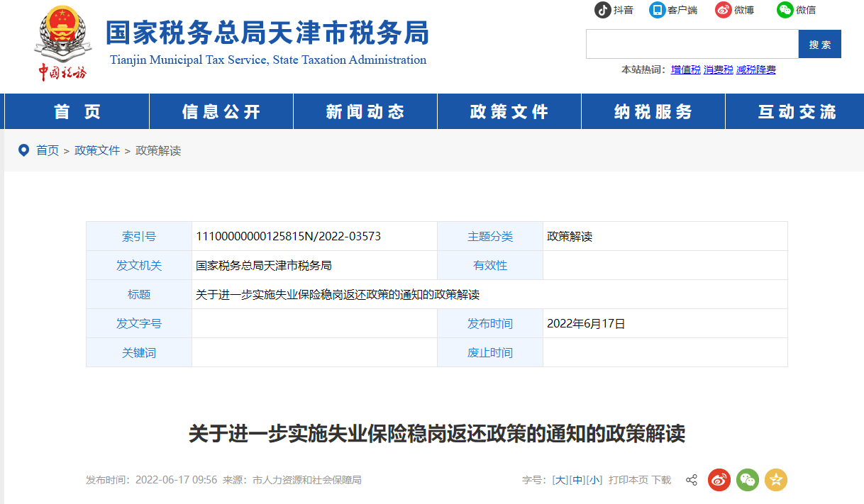Share article via red Weibo circle button
The image size is (864, 504).
click(719, 480)
